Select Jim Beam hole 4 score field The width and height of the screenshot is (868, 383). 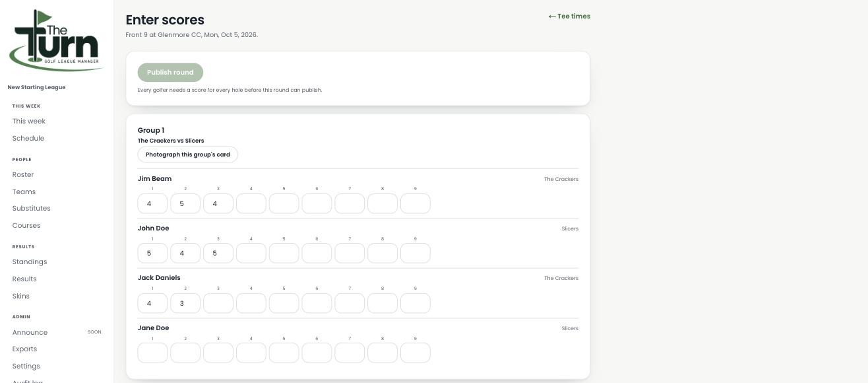(x=251, y=203)
